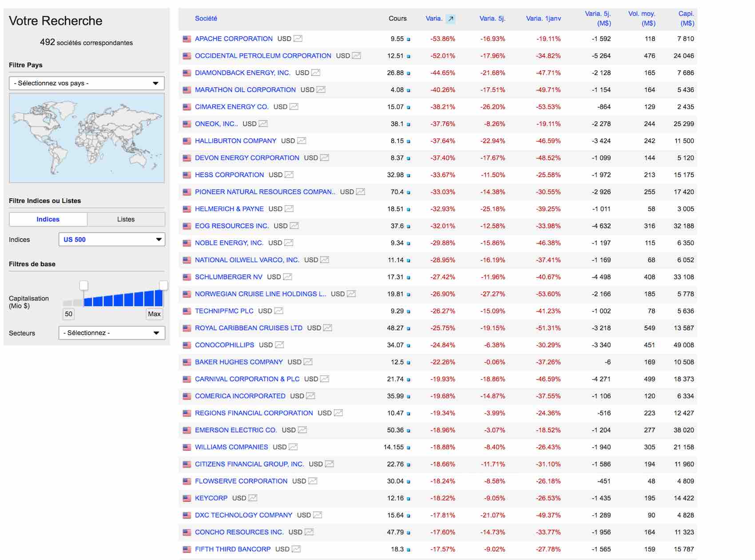Sort by Capi. (M$) column header
Screen dimensions: 755x560
(687, 18)
